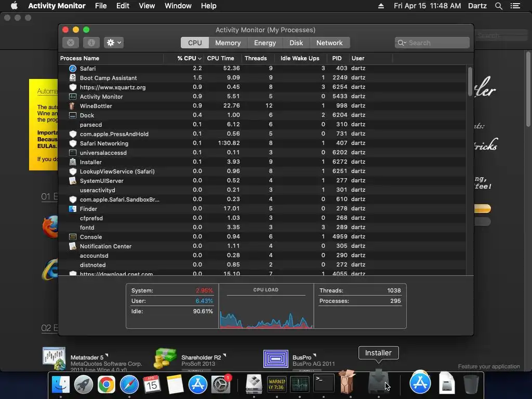Switch to the Energy tab

(265, 43)
